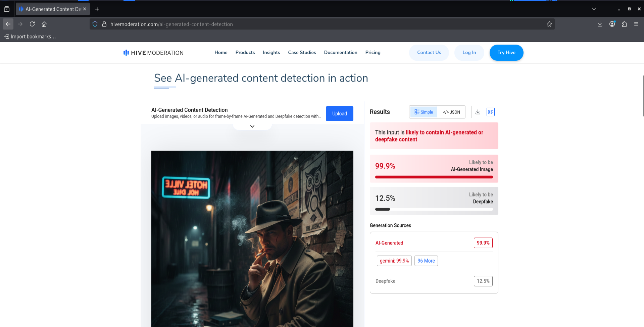Click the Results heading

click(x=380, y=112)
